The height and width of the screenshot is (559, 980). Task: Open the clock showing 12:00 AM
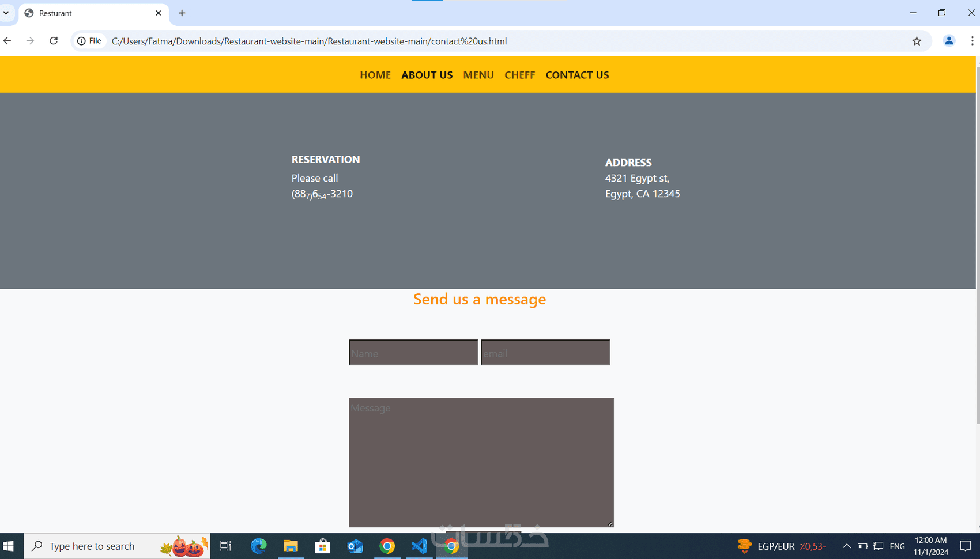[930, 546]
